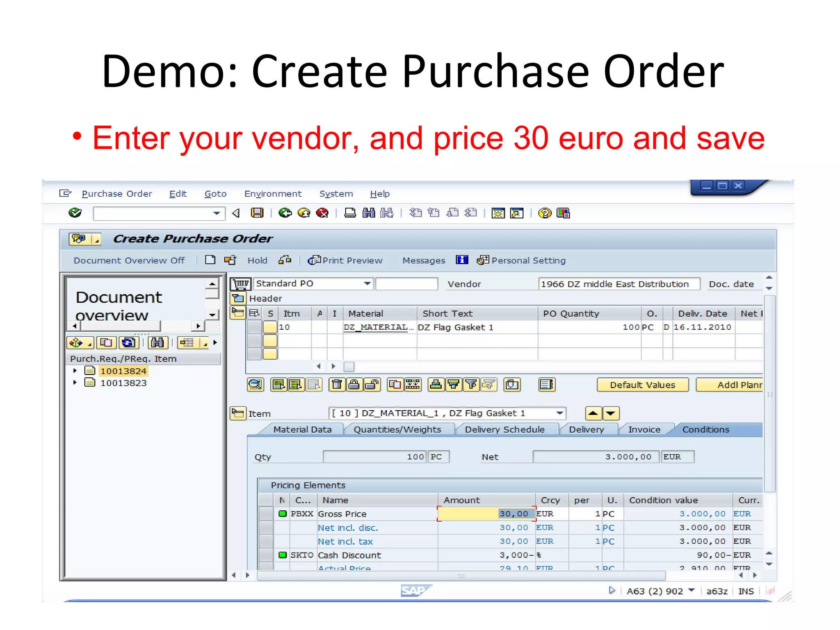Click the DZ_MATERIAL material cell
840x630 pixels.
point(379,327)
